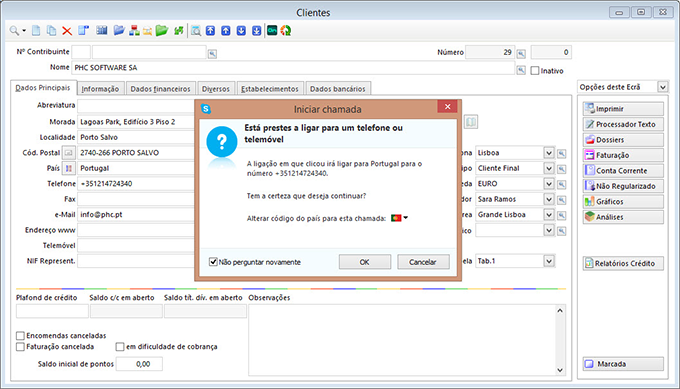Click into the Observações text area

(402, 340)
